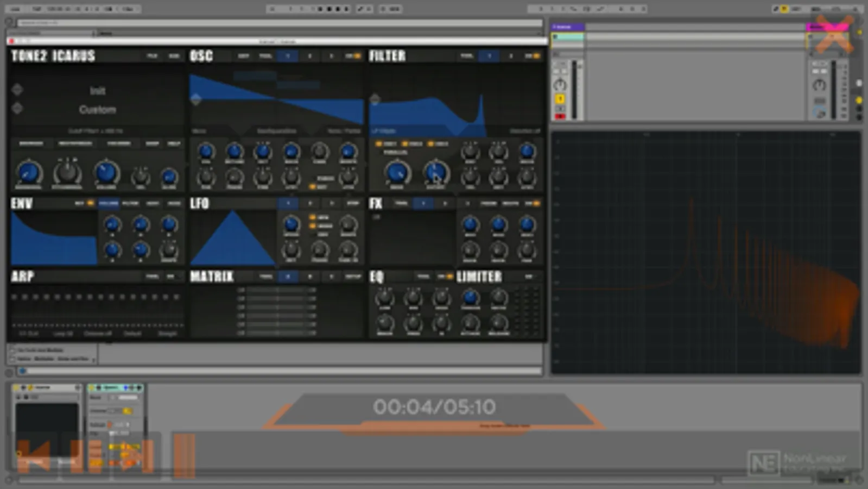Open the Mono dropdown under OSC waveform

tap(199, 131)
